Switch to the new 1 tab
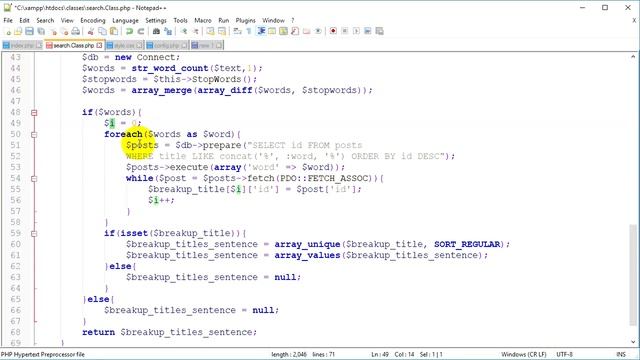This screenshot has height=360, width=640. click(206, 45)
